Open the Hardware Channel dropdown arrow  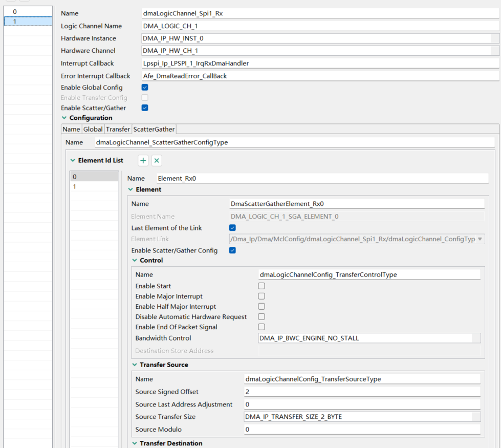coord(495,50)
